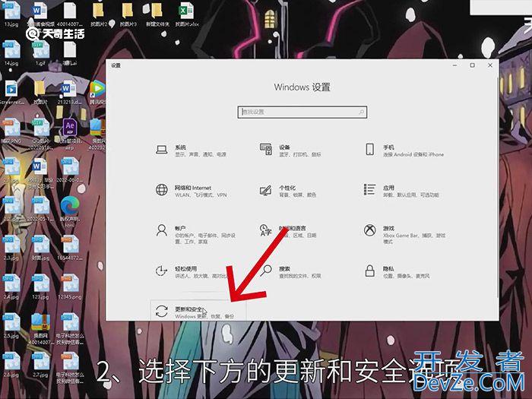532x399 pixels.
Task: Select the 1.gif desktop file
Action: coord(41,53)
